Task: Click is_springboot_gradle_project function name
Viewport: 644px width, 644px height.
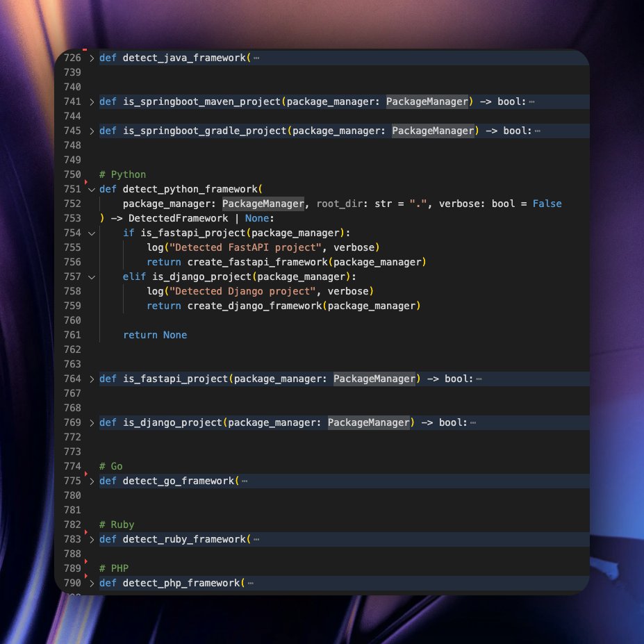Action: click(204, 131)
